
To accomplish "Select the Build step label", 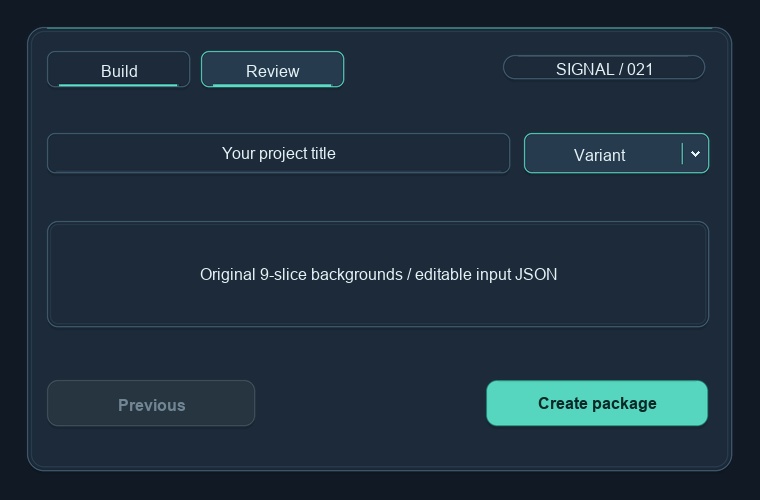I will click(119, 71).
